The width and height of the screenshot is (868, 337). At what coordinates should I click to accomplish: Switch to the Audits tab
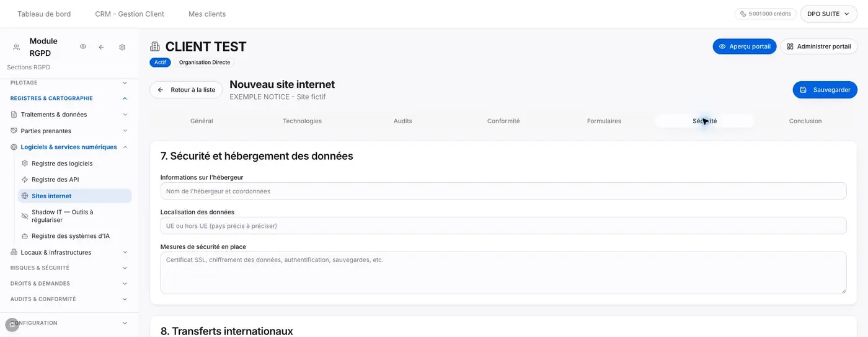pyautogui.click(x=403, y=121)
